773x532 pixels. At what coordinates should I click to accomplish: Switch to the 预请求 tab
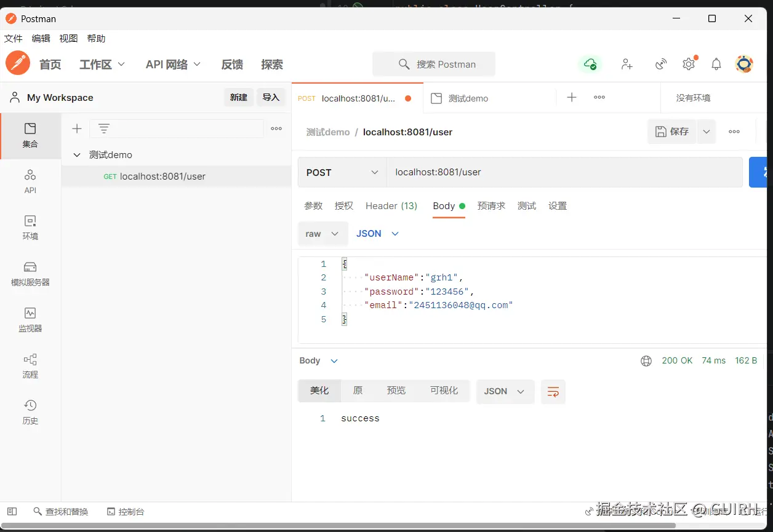coord(491,206)
